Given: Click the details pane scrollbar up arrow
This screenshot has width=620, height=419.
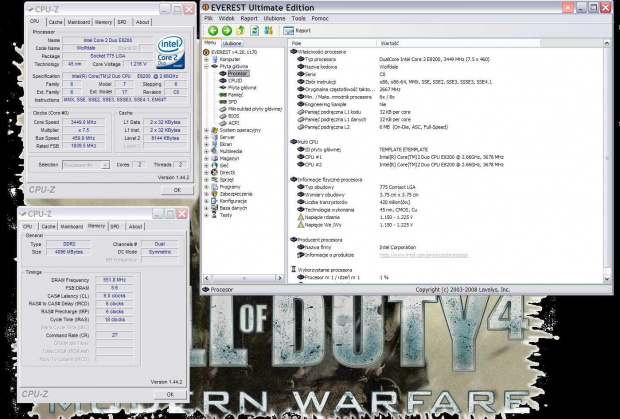Looking at the screenshot, I should coord(607,43).
